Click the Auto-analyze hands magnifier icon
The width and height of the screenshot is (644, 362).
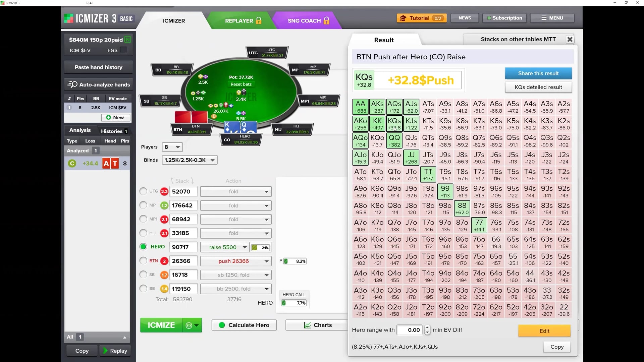pyautogui.click(x=72, y=84)
